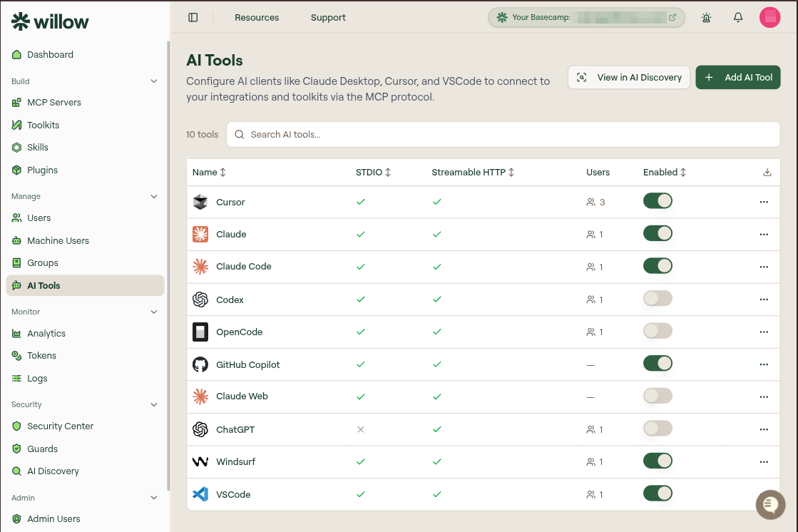The image size is (798, 532).
Task: Open Resources in top bar
Action: pos(257,18)
